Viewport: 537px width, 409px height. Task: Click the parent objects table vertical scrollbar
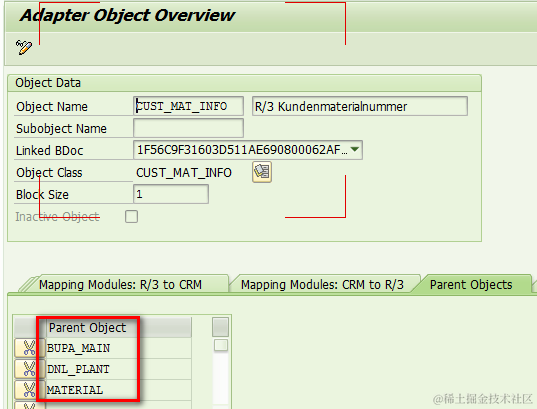pos(221,373)
